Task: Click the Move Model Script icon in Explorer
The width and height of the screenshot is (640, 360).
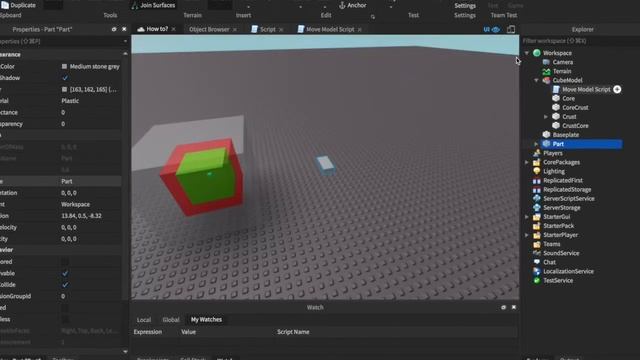Action: click(556, 89)
